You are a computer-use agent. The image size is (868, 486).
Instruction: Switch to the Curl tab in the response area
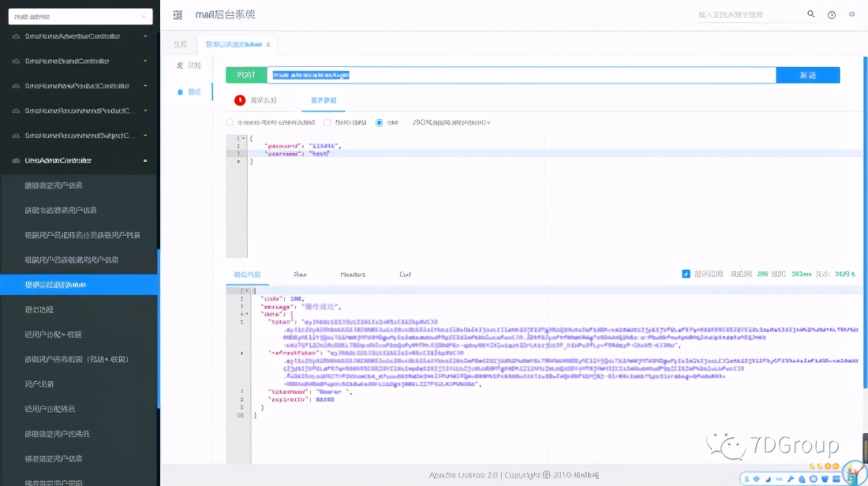point(406,274)
